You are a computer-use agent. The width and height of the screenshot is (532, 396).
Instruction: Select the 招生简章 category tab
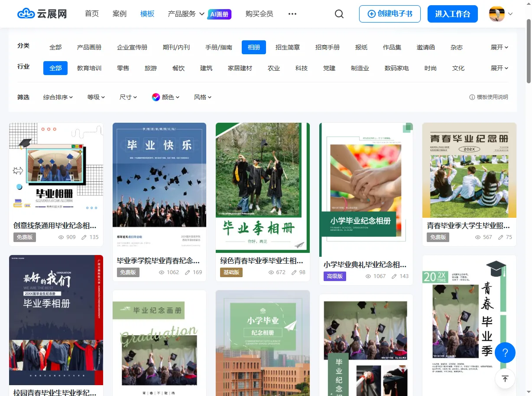point(287,47)
